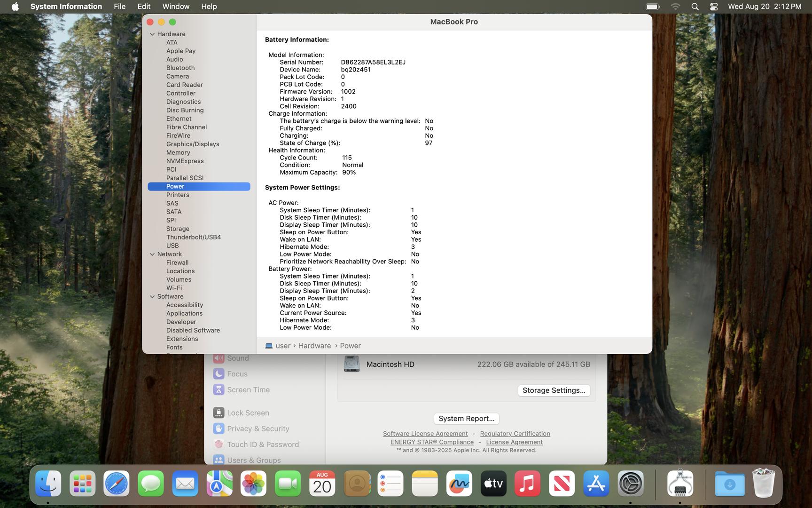Viewport: 812px width, 508px height.
Task: Open the Notes app in the Dock
Action: pyautogui.click(x=425, y=484)
